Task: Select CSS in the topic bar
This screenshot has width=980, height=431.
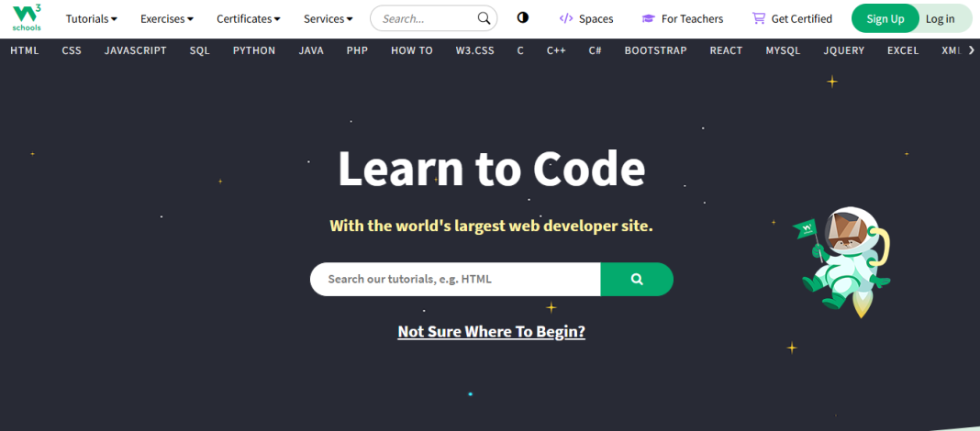Action: click(72, 50)
